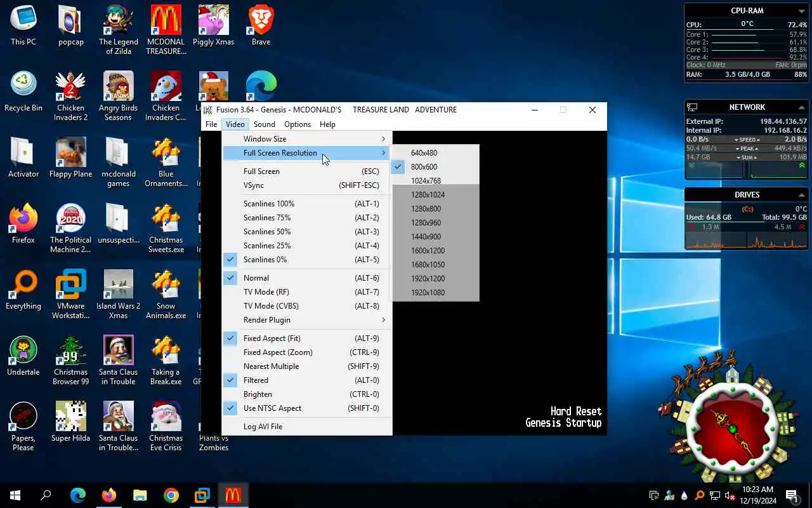Click the red Christmas clock gadget
This screenshot has height=508, width=812.
click(733, 429)
